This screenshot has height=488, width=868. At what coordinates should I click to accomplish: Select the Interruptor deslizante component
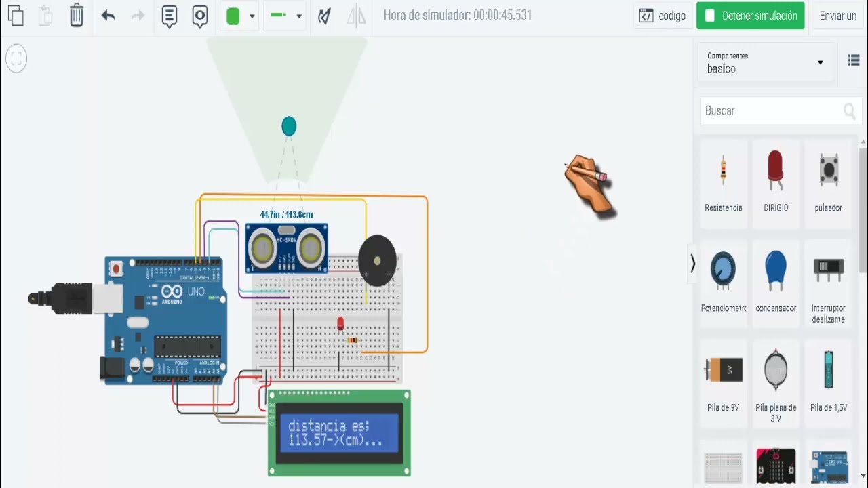[828, 283]
